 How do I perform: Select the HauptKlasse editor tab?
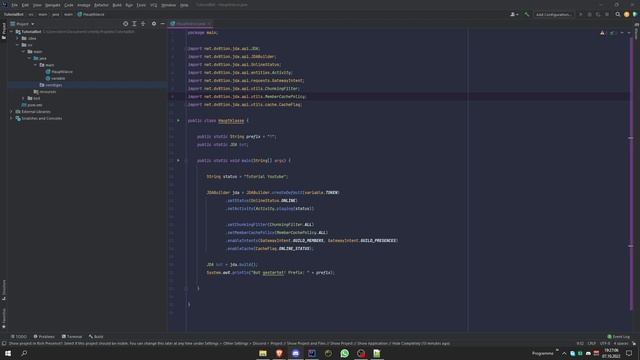click(x=190, y=24)
